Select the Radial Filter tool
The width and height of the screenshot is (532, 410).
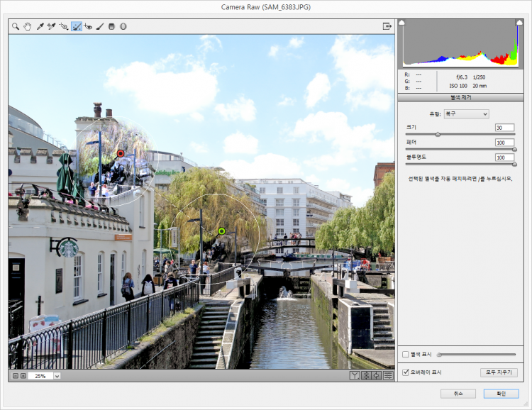[x=123, y=26]
